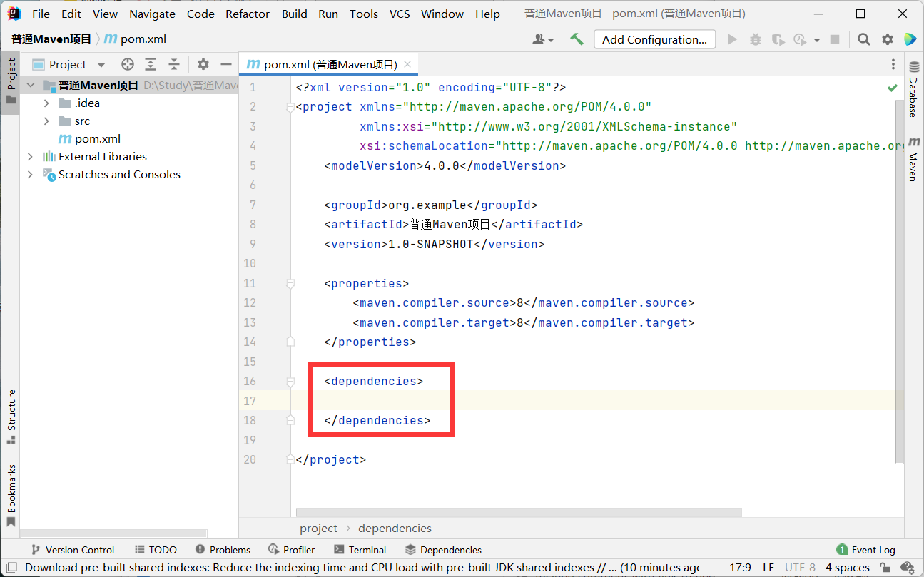
Task: Click the 'dependencies' breadcrumb
Action: pyautogui.click(x=395, y=529)
